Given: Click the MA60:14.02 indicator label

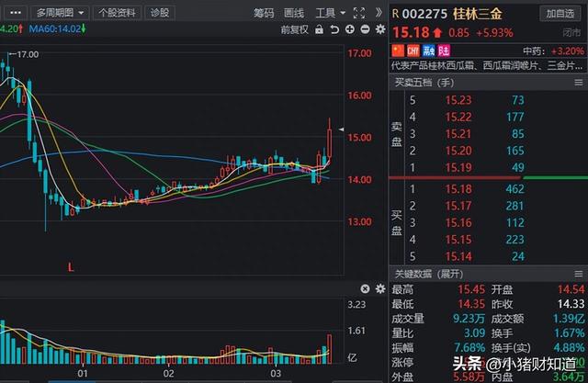Looking at the screenshot, I should coord(57,28).
